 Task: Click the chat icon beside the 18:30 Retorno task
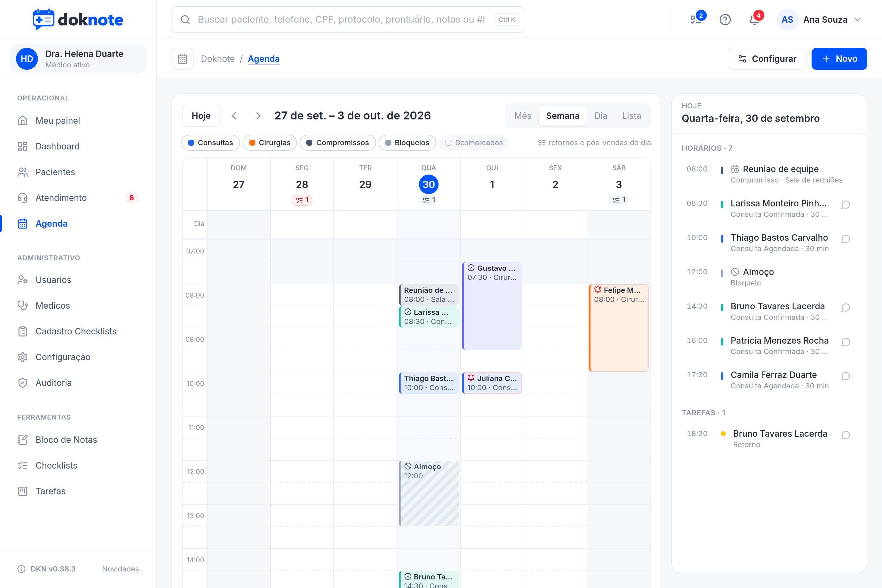(x=845, y=435)
